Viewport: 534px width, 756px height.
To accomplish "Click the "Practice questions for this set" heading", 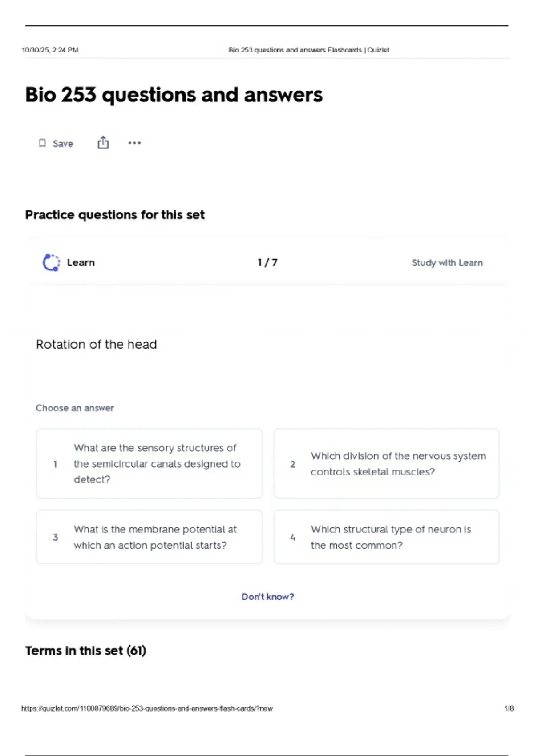I will 115,215.
